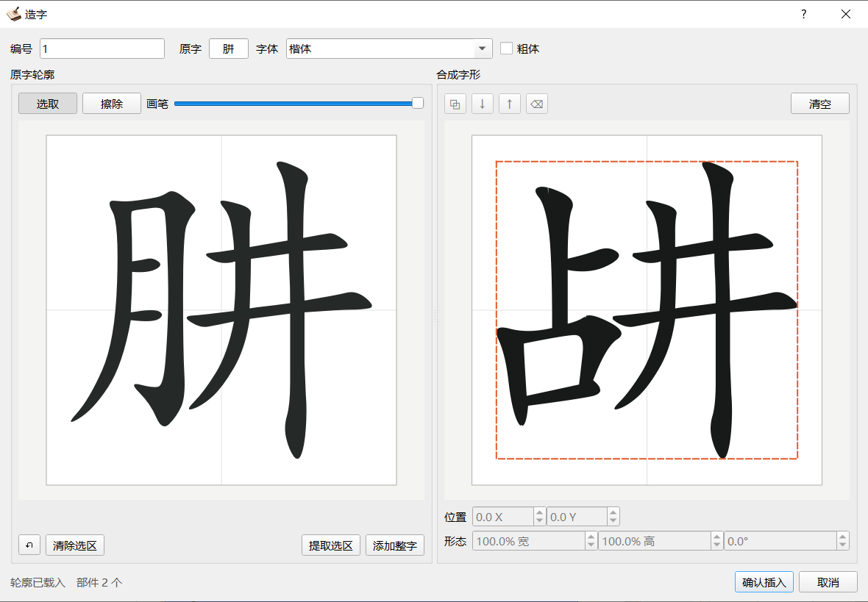Viewport: 868px width, 602px height.
Task: Click the 画笔 size slider handle
Action: [x=418, y=103]
